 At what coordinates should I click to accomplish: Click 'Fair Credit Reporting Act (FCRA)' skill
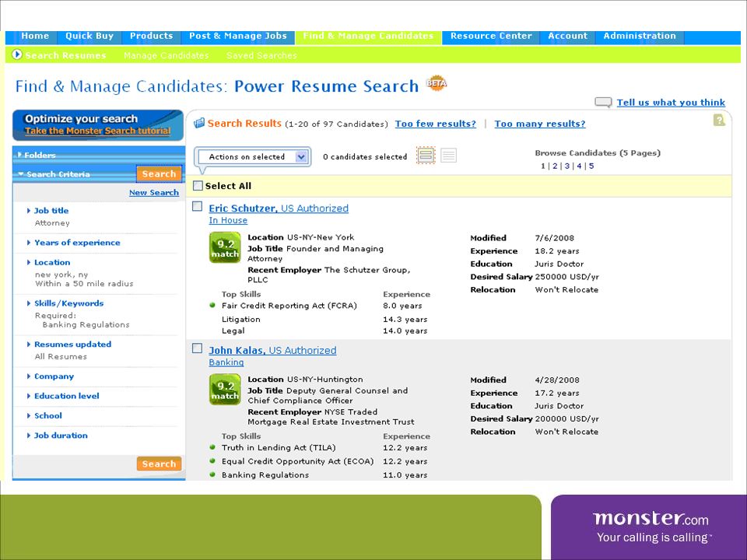[x=289, y=306]
